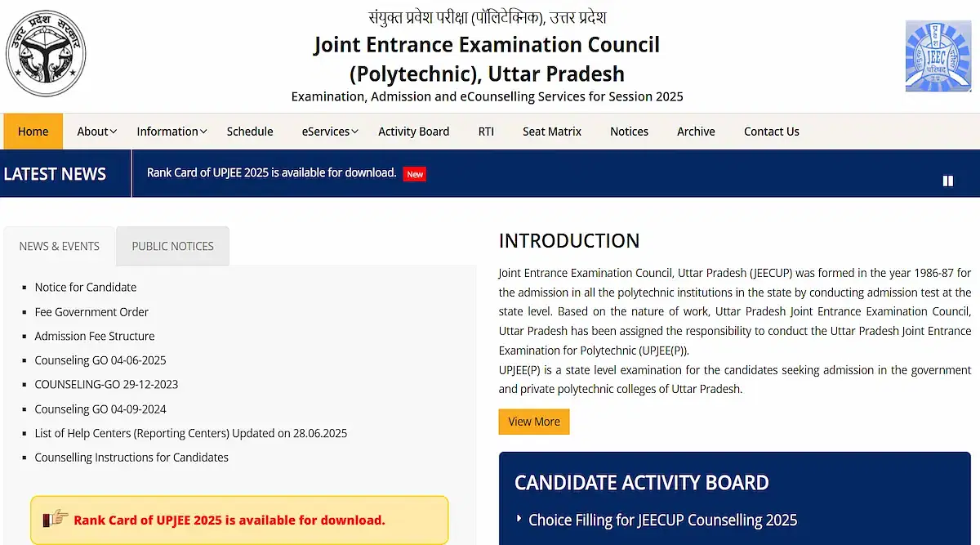Click the red New badge in news ticker
This screenshot has width=980, height=545.
(415, 174)
